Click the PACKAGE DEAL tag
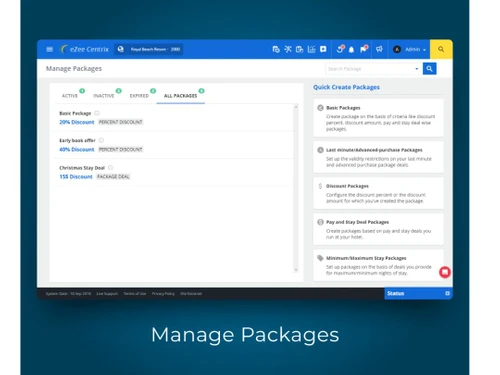This screenshot has width=500, height=375. click(x=113, y=177)
